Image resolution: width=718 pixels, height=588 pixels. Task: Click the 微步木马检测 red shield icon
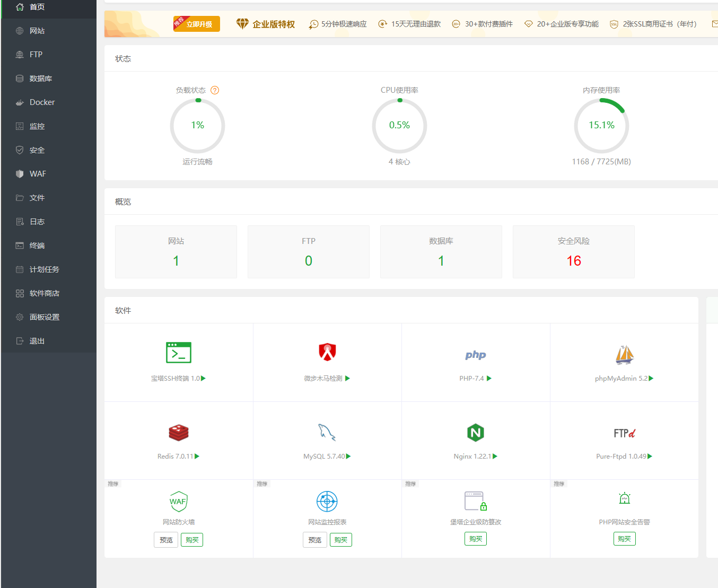327,352
